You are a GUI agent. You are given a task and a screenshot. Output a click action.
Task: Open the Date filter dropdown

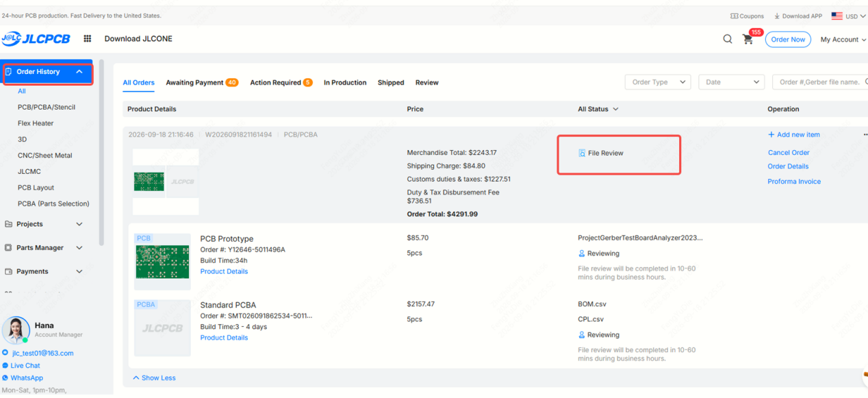732,82
